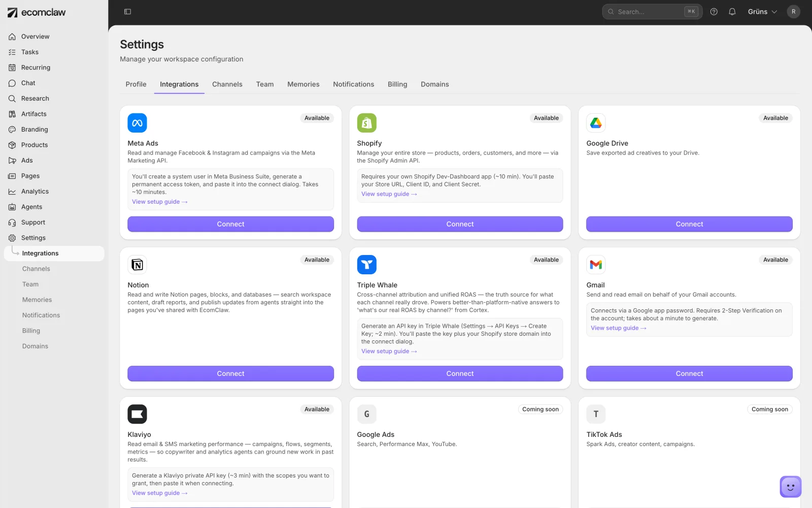Click the ecomclaw logo icon
The image size is (812, 508).
[x=12, y=12]
